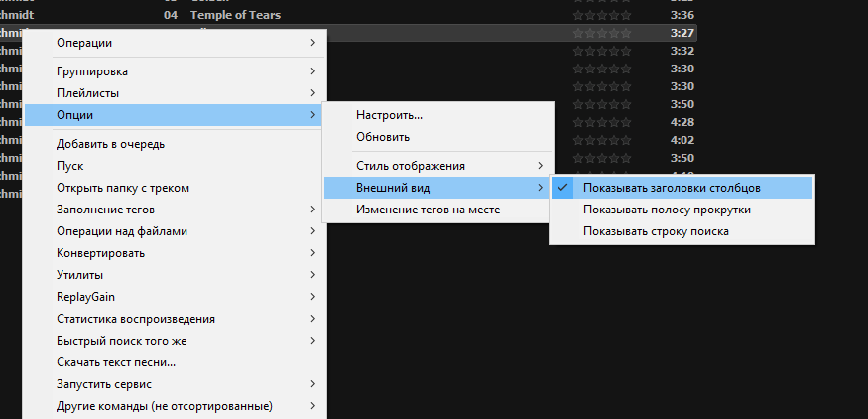Click Обновить in the options submenu
The width and height of the screenshot is (868, 419).
(437, 137)
